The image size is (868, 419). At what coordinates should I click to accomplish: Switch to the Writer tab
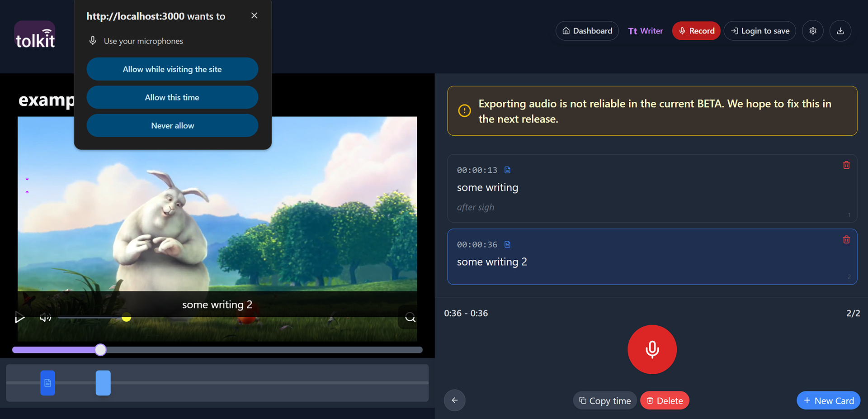(x=645, y=31)
